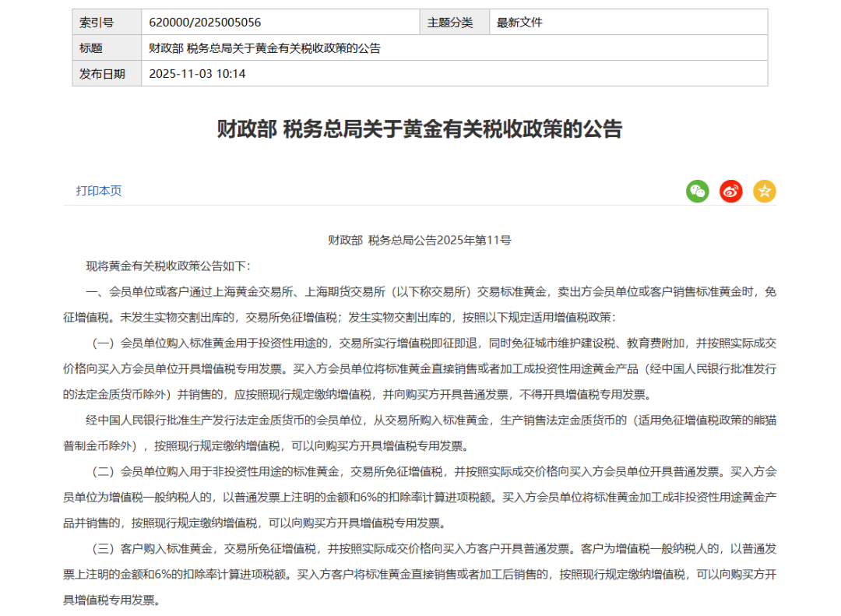This screenshot has height=616, width=841.
Task: Click the paragraph starting with 经中国人民银行批准生产发行
Action: [420, 433]
